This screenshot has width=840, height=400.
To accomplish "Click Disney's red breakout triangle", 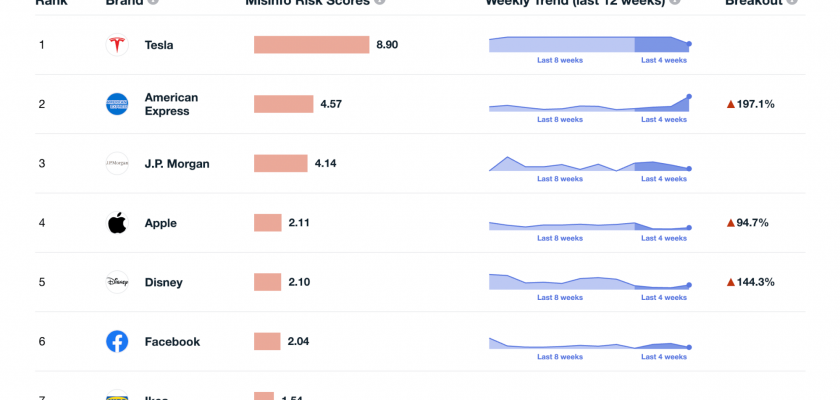I will [x=731, y=282].
